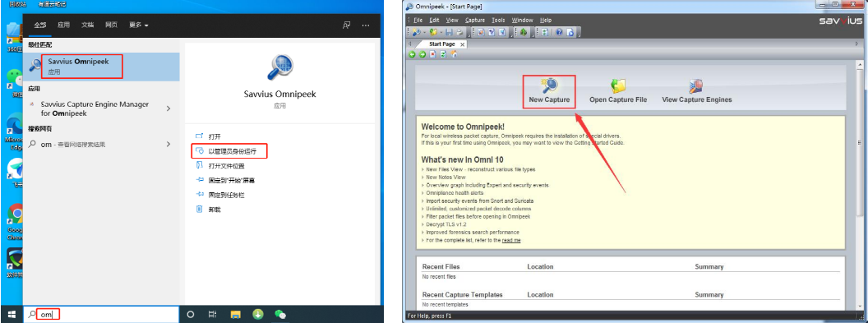Click the green forward arrow on Start Page
The height and width of the screenshot is (323, 868).
[422, 54]
